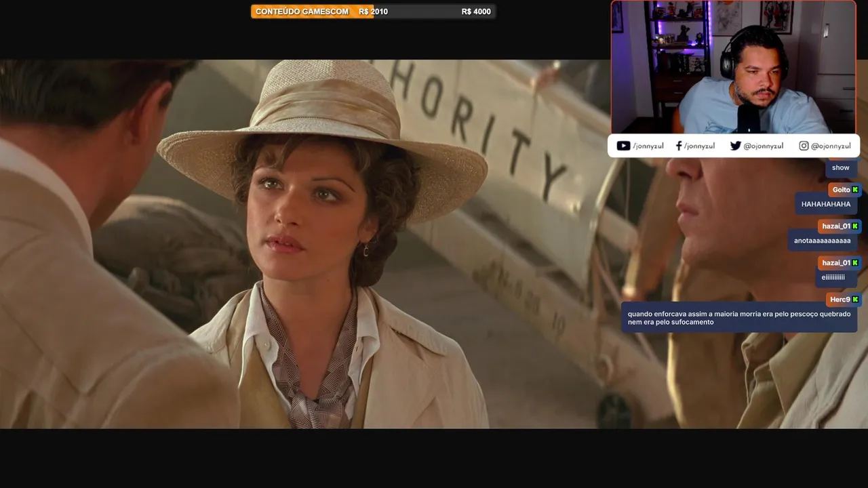Open the Facebook /jonnyzul handle

point(699,146)
